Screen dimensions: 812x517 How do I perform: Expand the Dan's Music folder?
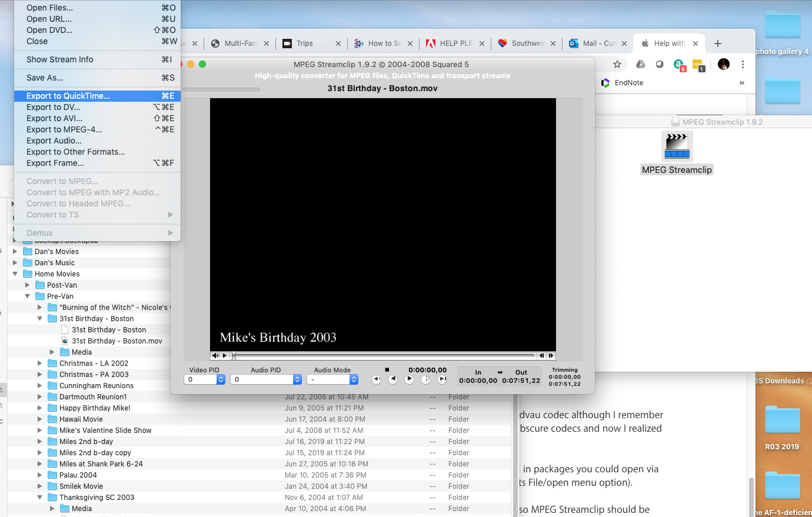pos(15,263)
